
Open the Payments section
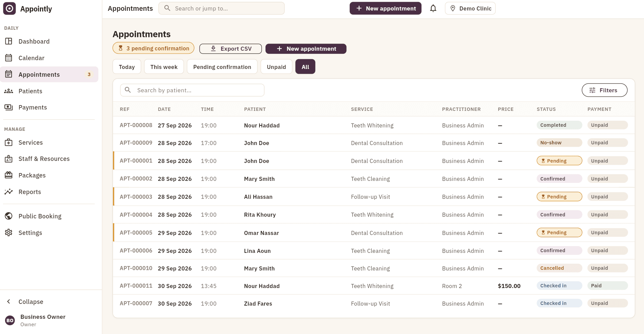click(49, 107)
